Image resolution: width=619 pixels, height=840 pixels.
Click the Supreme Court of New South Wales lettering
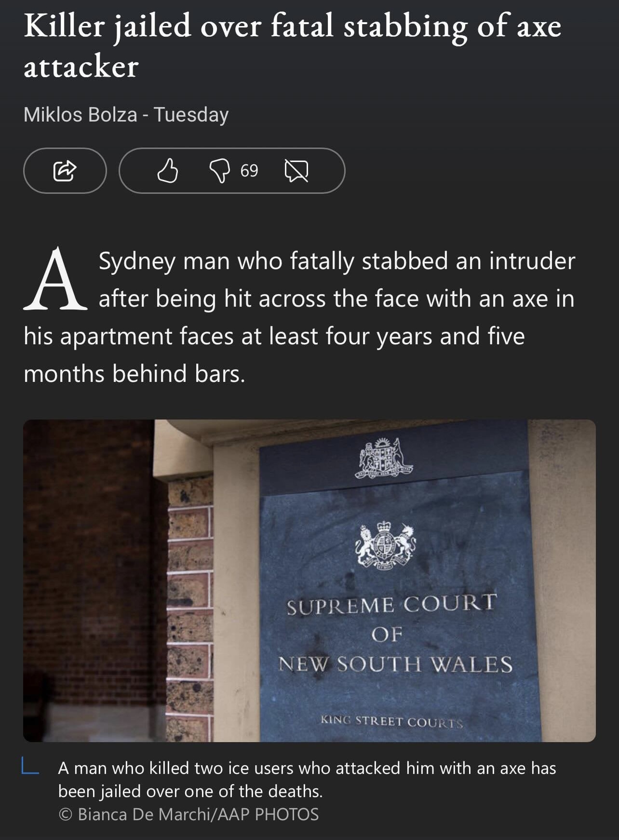[395, 634]
